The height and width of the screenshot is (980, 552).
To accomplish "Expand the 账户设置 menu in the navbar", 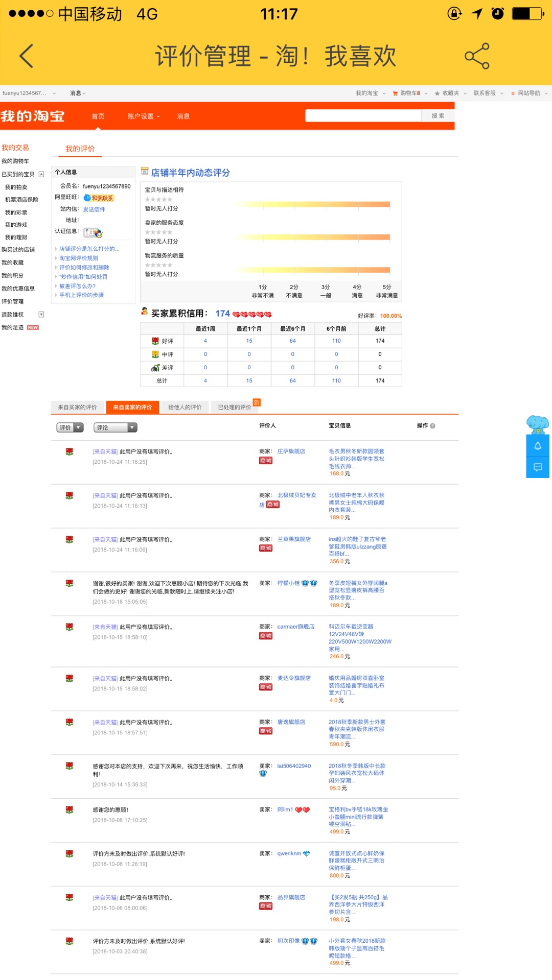I will (143, 116).
